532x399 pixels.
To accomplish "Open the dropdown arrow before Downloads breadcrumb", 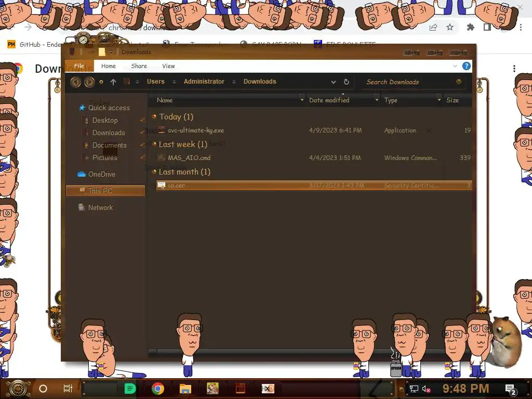I will point(234,82).
